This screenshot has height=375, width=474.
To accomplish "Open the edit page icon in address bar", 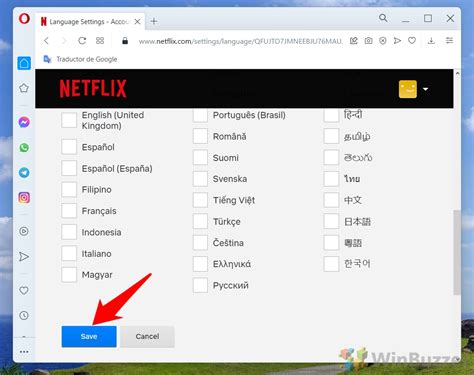I will point(354,41).
